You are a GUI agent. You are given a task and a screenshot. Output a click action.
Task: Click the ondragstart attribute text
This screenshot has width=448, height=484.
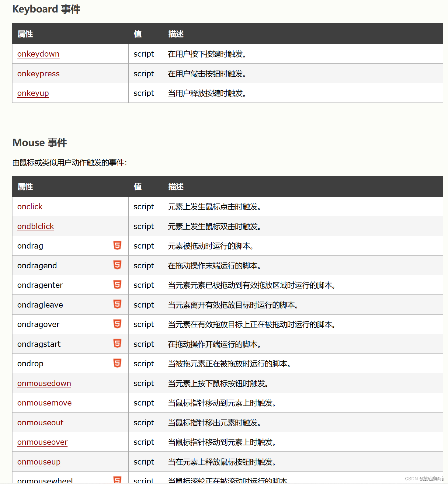(39, 344)
